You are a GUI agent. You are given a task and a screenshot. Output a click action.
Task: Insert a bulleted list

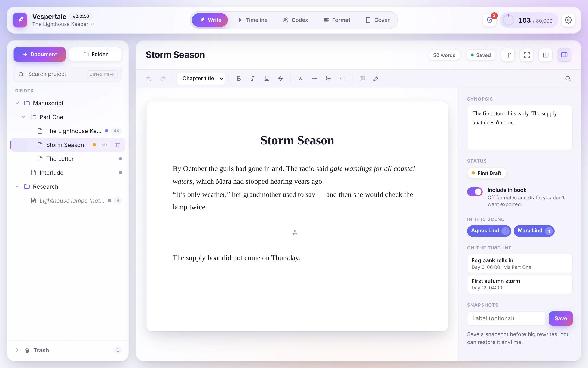(x=314, y=79)
